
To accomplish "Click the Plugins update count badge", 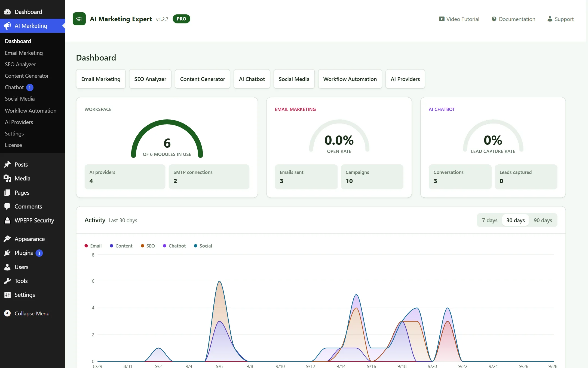I will tap(39, 253).
